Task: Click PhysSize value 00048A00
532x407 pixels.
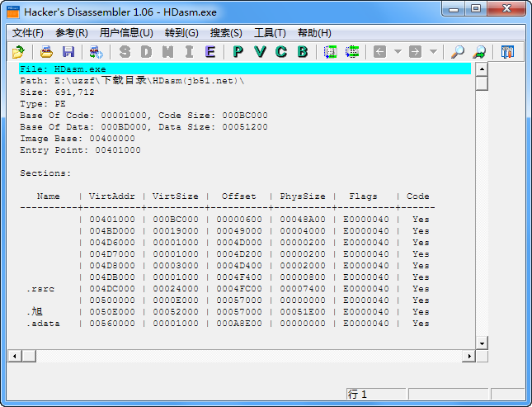Action: click(x=303, y=219)
